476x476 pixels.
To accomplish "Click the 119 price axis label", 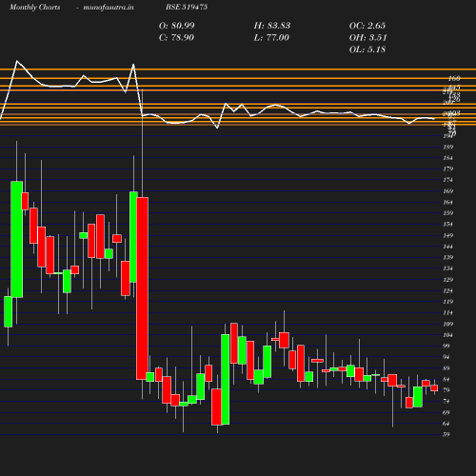I will [448, 302].
